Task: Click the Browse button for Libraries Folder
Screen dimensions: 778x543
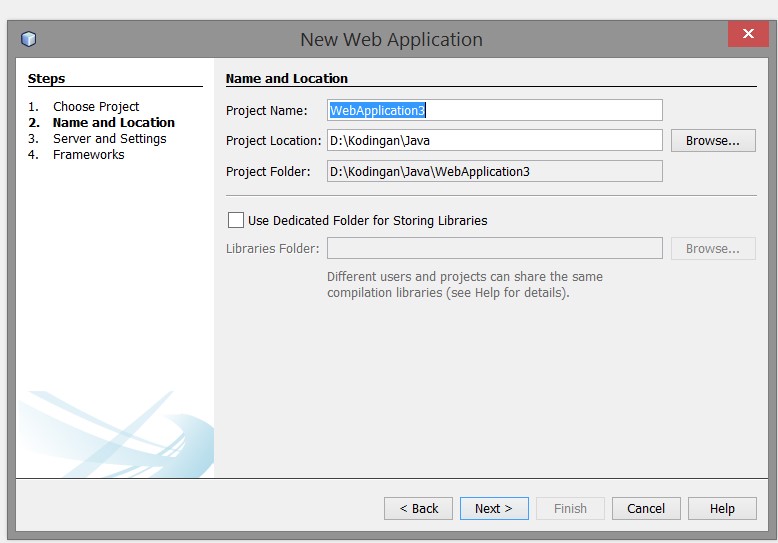Action: point(713,248)
